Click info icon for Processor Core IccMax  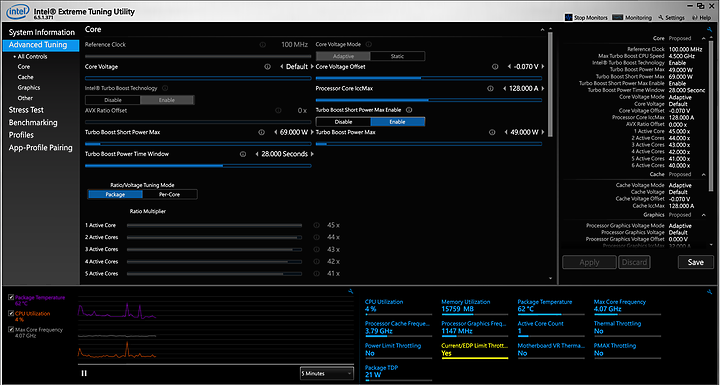click(x=490, y=89)
